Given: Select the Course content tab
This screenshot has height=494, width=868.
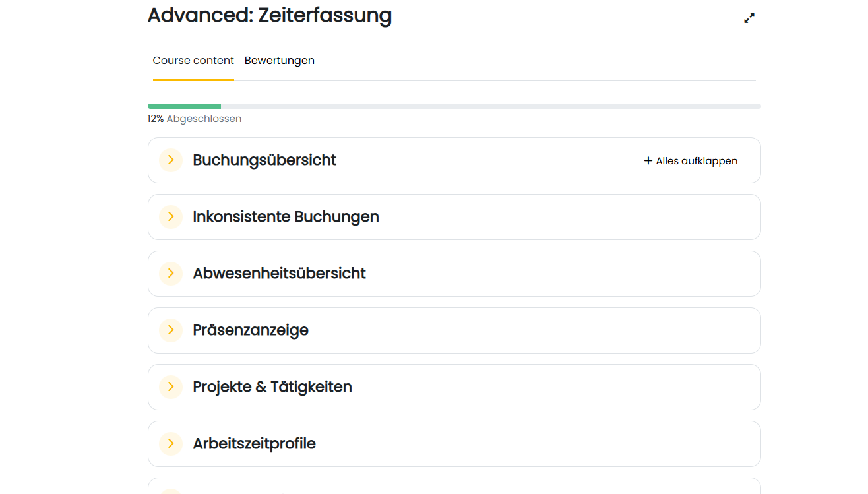Looking at the screenshot, I should click(193, 61).
